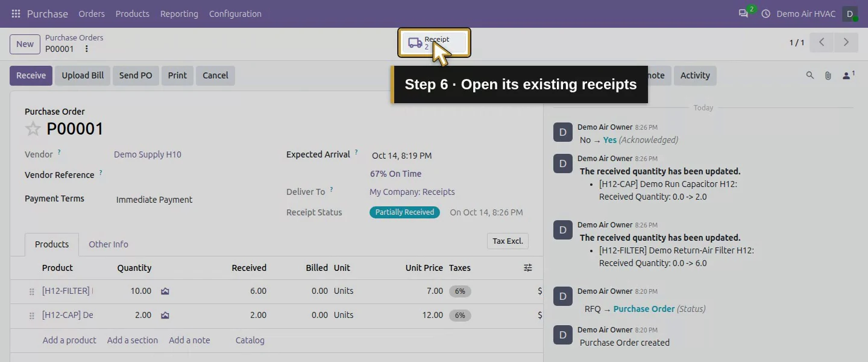Image resolution: width=868 pixels, height=362 pixels.
Task: Open H12-FILTER product line
Action: click(x=67, y=291)
